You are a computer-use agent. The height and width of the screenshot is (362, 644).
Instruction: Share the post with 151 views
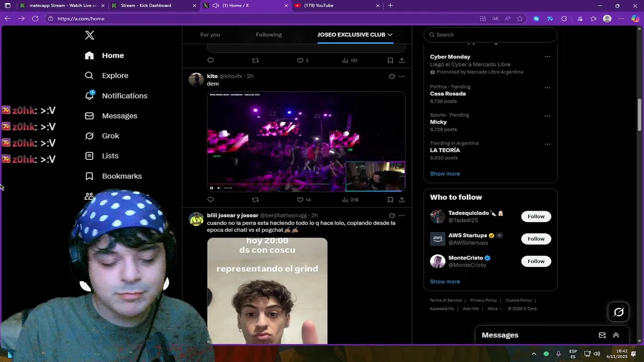(401, 60)
